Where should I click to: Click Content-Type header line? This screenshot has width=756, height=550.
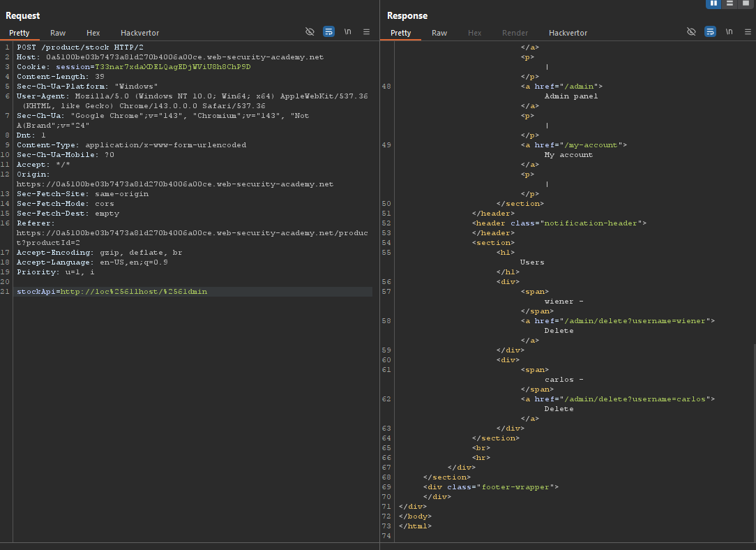[x=132, y=145]
